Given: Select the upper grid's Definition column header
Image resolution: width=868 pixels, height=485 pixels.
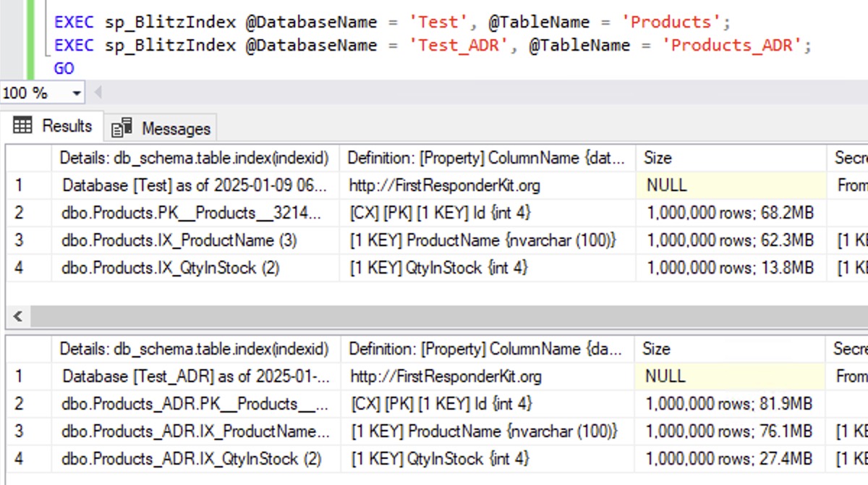Looking at the screenshot, I should [485, 158].
